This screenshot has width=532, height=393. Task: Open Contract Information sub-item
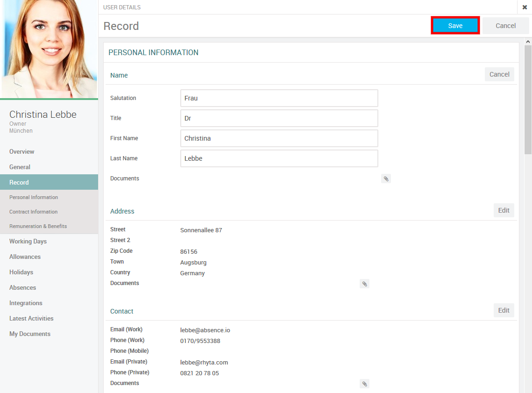[x=34, y=212]
